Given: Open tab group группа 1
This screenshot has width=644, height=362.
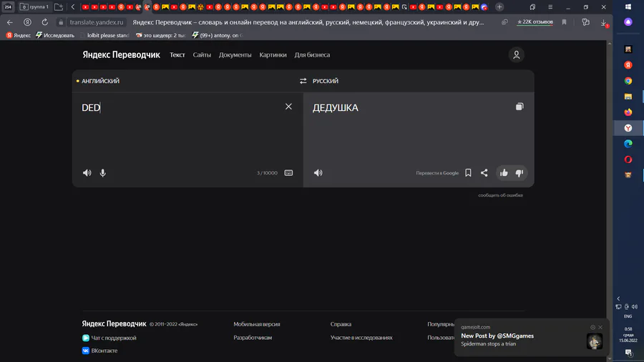Looking at the screenshot, I should [x=34, y=7].
